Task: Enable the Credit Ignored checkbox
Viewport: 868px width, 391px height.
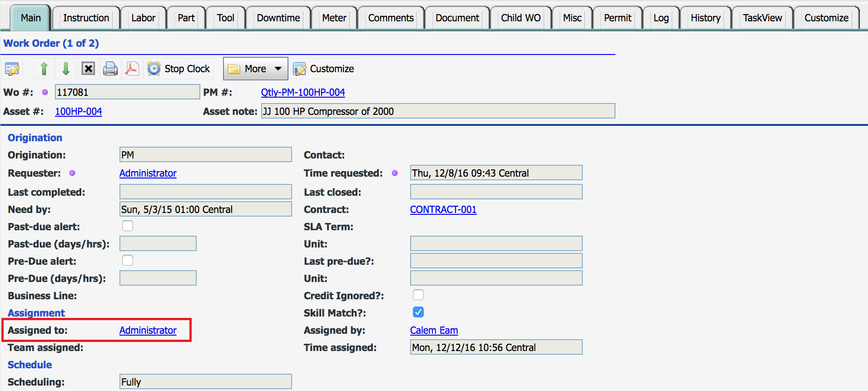Action: 418,295
